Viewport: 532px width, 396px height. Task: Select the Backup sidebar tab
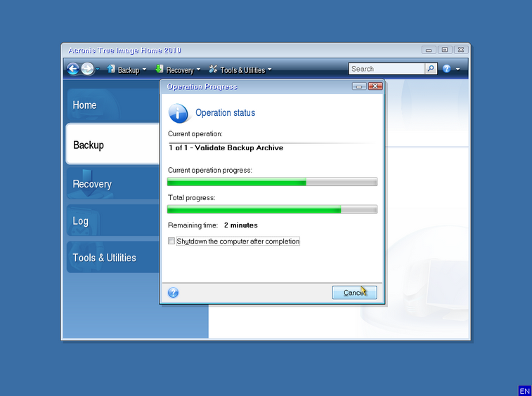point(112,145)
